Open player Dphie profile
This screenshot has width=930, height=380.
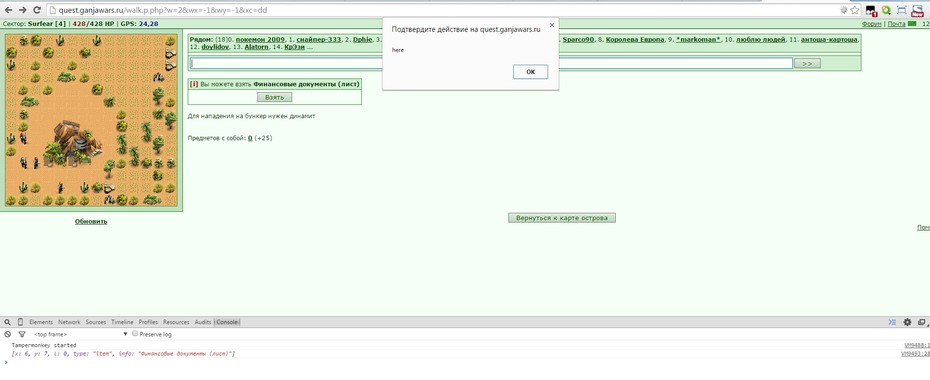[x=362, y=40]
